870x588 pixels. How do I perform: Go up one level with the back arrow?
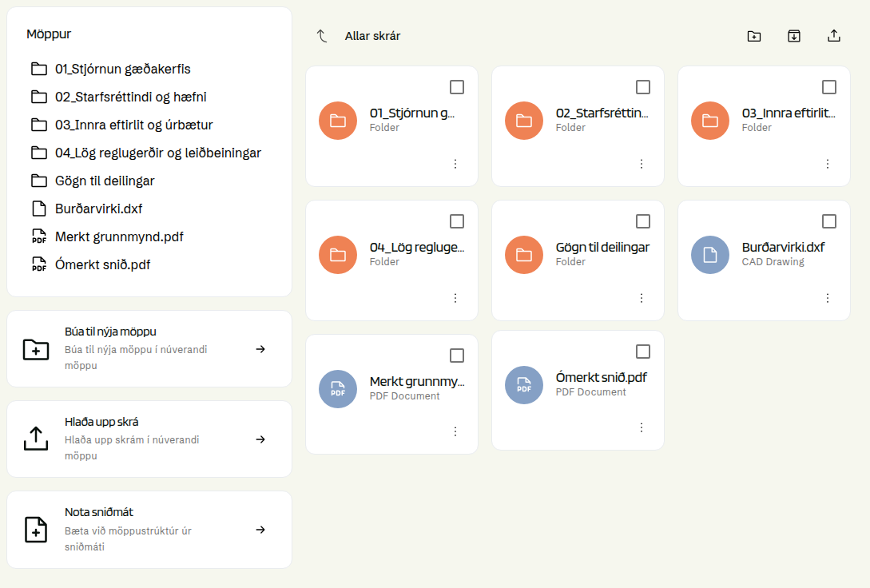tap(322, 36)
